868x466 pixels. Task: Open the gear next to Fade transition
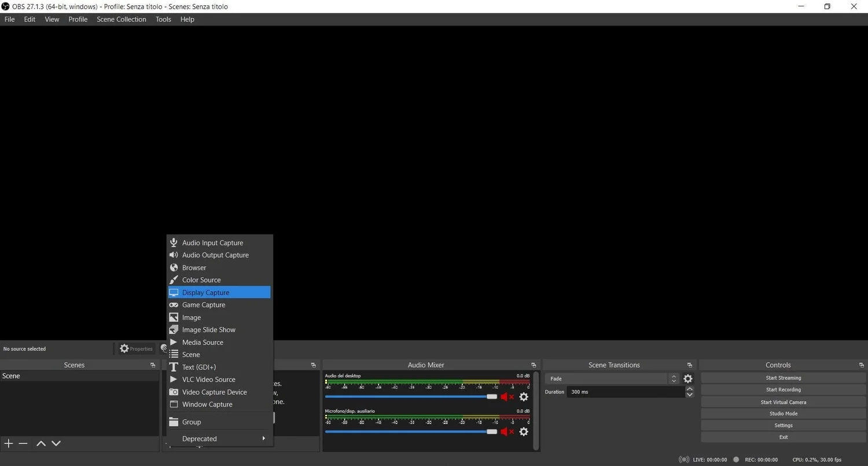pos(688,379)
